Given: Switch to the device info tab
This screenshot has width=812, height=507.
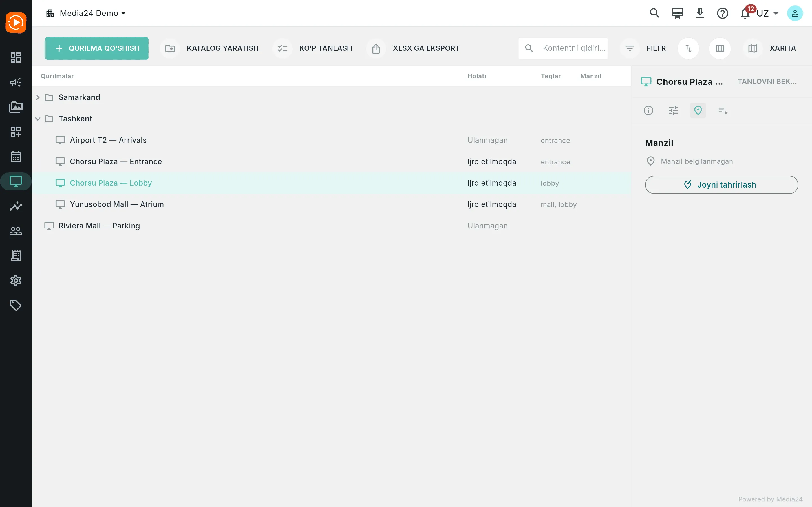Looking at the screenshot, I should (x=648, y=110).
